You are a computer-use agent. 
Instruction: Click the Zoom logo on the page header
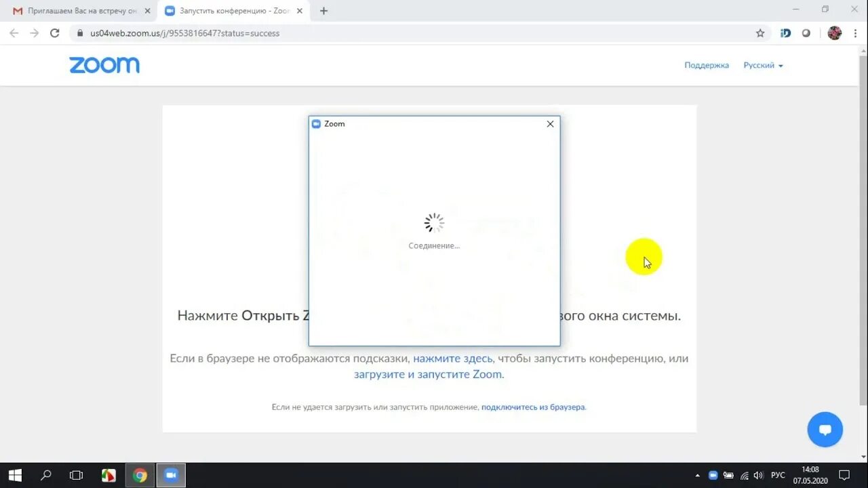click(x=104, y=65)
